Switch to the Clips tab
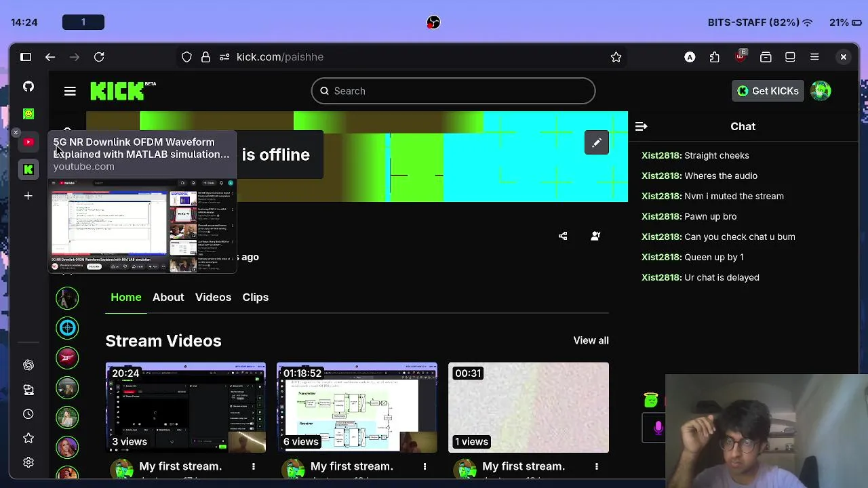 (256, 297)
